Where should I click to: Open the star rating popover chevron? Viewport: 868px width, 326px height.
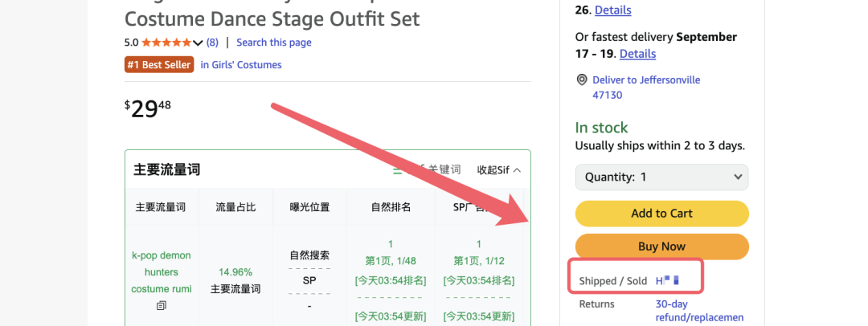pos(198,43)
